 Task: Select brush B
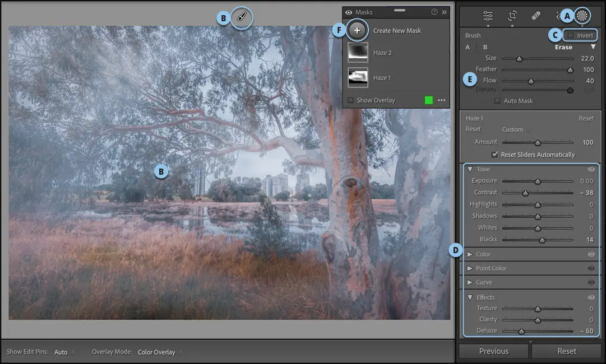[485, 47]
